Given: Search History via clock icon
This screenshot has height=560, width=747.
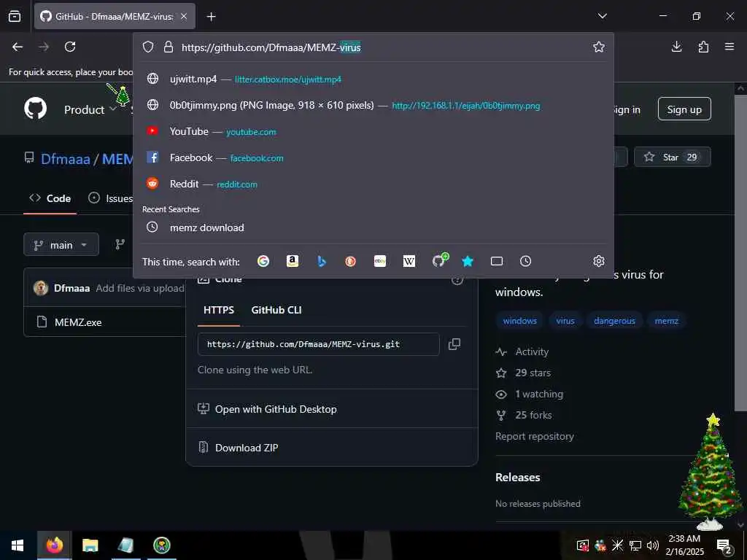Looking at the screenshot, I should 525,261.
